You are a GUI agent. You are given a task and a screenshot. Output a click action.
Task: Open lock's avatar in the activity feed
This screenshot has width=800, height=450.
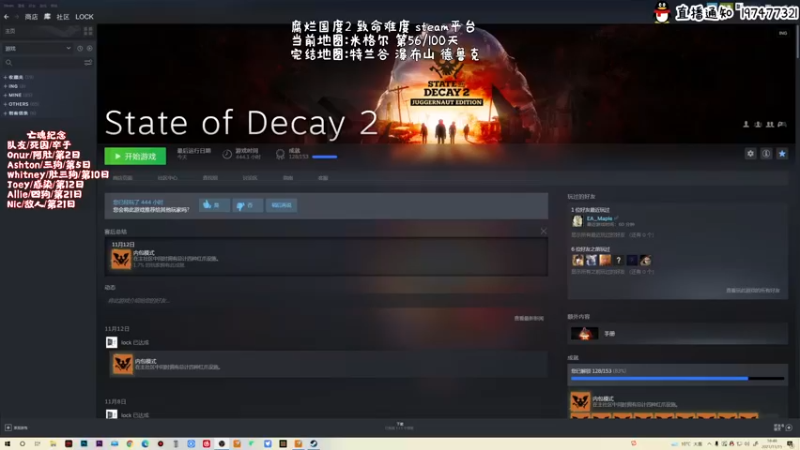click(111, 342)
